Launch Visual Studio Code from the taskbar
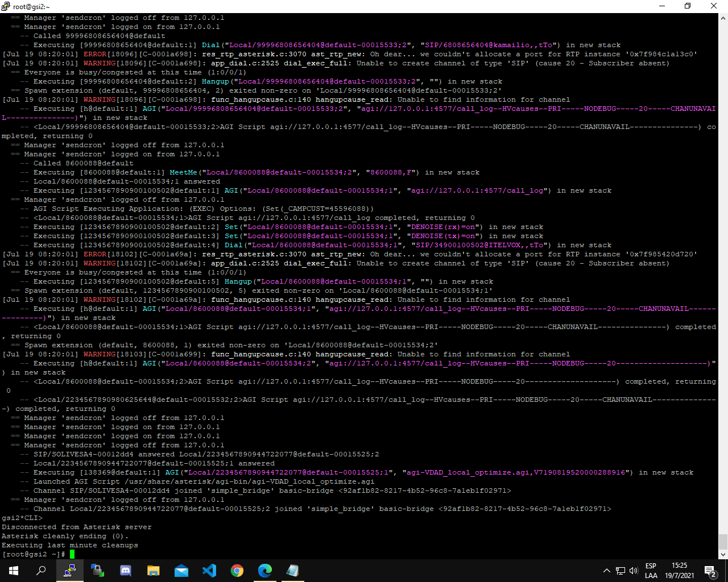This screenshot has width=728, height=582. 209,571
